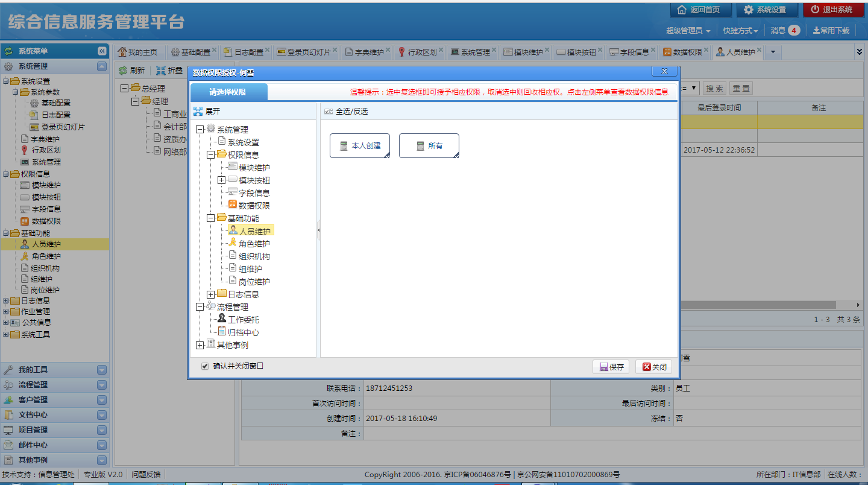Click the 本人创建 permission tile
868x485 pixels.
pyautogui.click(x=360, y=146)
